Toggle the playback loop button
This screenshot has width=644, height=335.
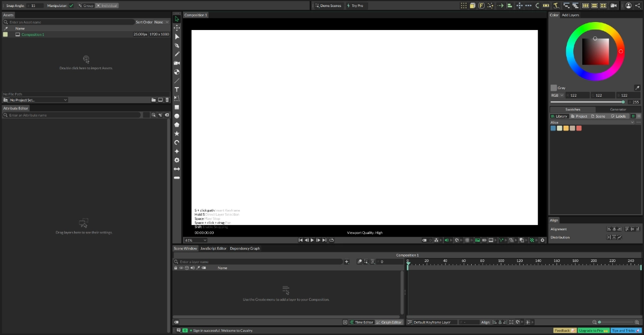pyautogui.click(x=332, y=240)
